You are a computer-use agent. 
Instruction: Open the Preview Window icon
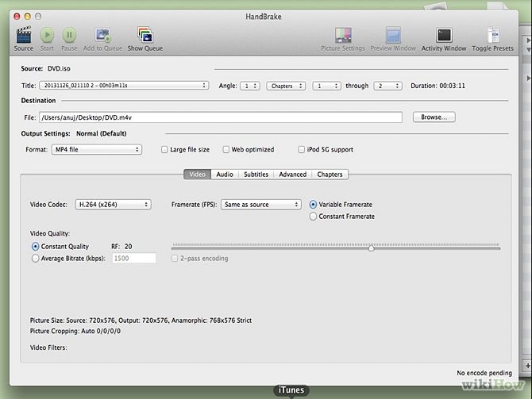tap(393, 35)
